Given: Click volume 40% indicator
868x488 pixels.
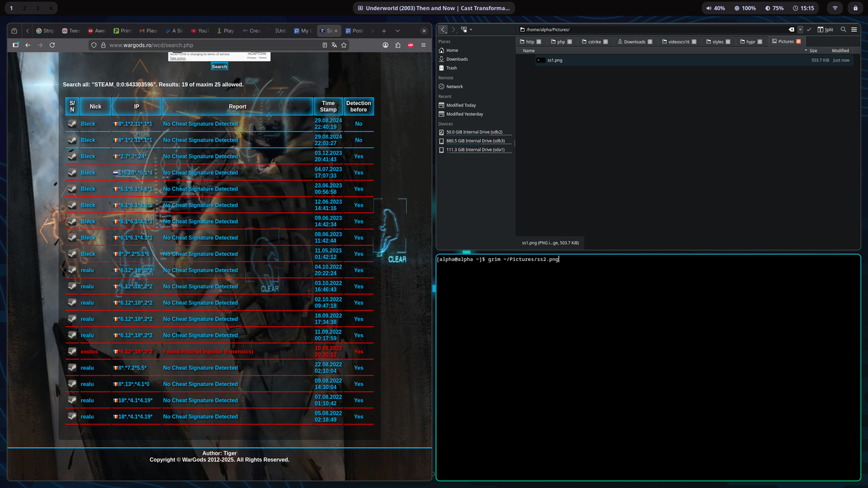Looking at the screenshot, I should click(x=715, y=8).
